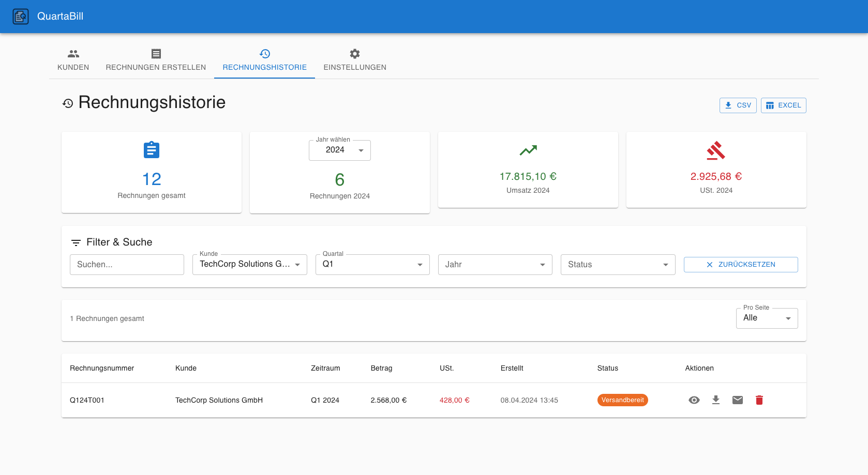This screenshot has height=475, width=868.
Task: Open the Status filter dropdown
Action: tap(618, 264)
